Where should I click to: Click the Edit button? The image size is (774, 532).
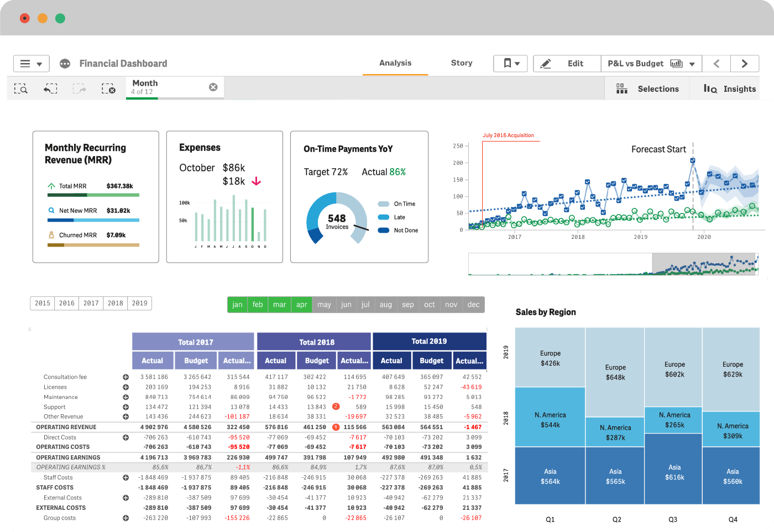pos(567,63)
